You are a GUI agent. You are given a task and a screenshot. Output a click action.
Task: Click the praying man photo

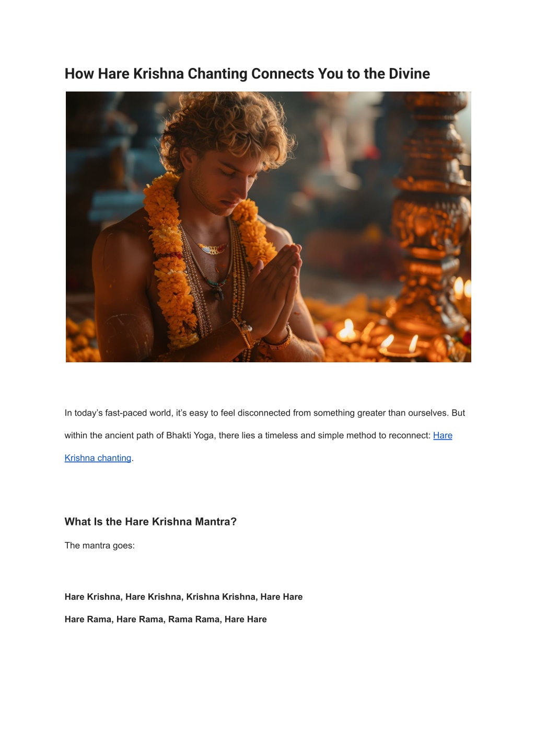tap(269, 227)
